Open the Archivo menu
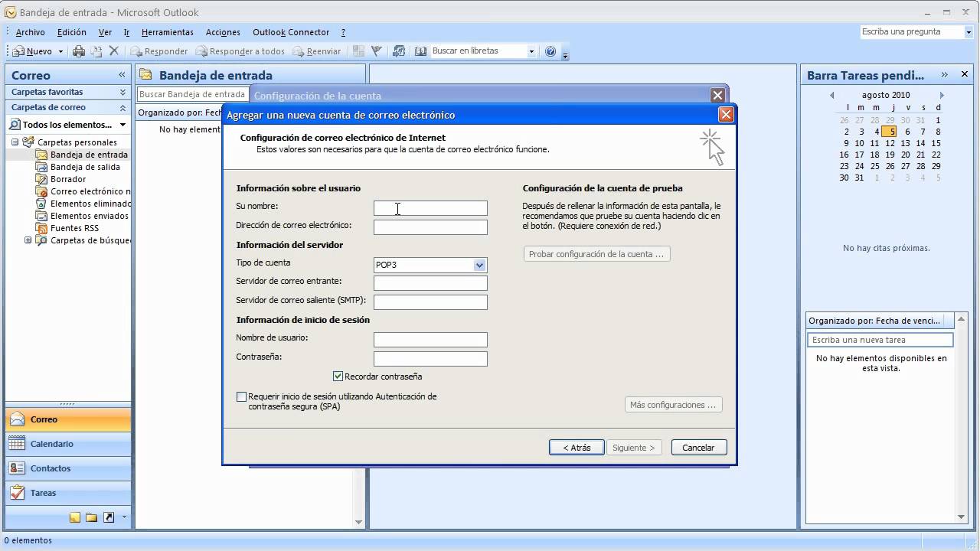Screen dimensions: 980x551 (x=31, y=32)
